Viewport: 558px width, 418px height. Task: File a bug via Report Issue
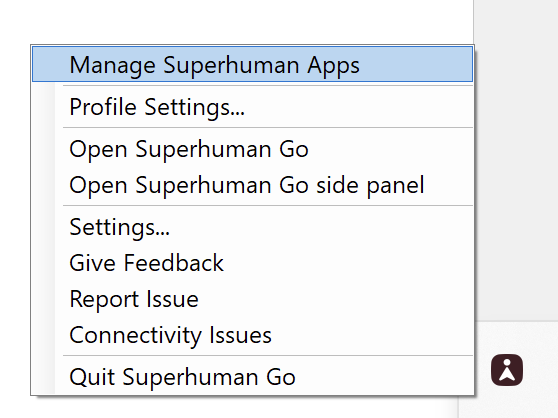tap(252, 299)
